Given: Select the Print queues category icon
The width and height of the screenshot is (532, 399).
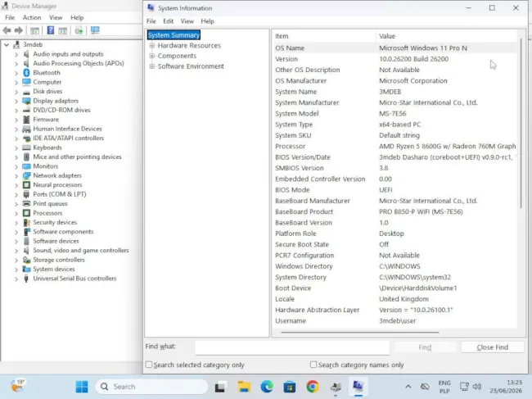Looking at the screenshot, I should tap(26, 204).
